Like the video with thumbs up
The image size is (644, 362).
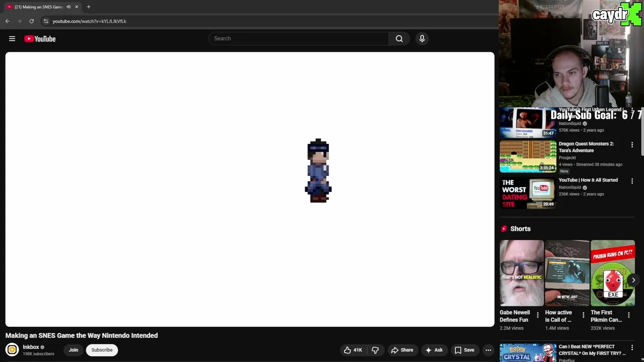tap(353, 350)
